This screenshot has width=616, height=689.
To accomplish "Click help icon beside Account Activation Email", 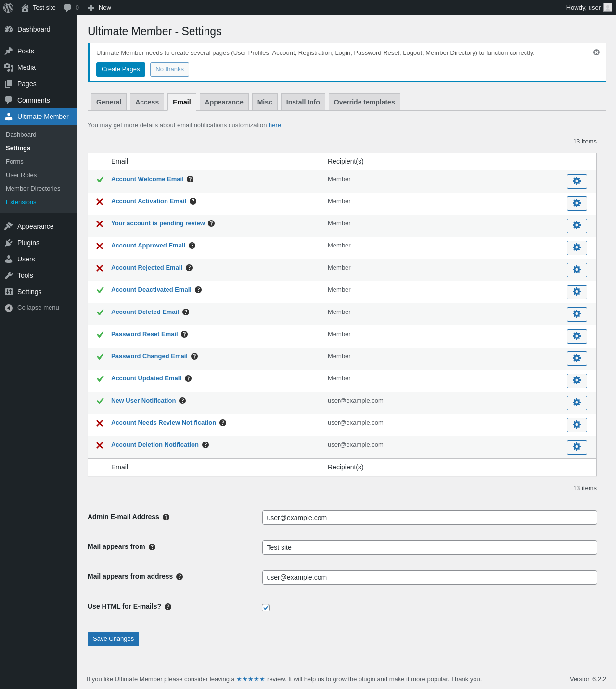I will [193, 201].
